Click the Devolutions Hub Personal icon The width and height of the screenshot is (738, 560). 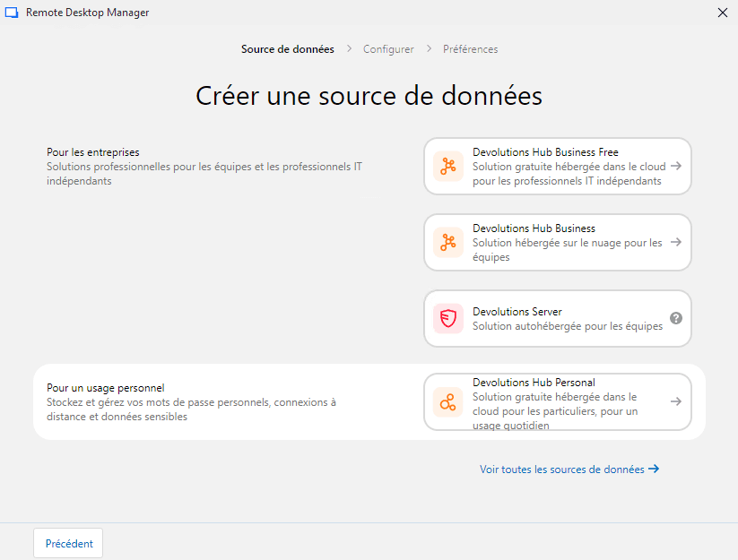(447, 401)
